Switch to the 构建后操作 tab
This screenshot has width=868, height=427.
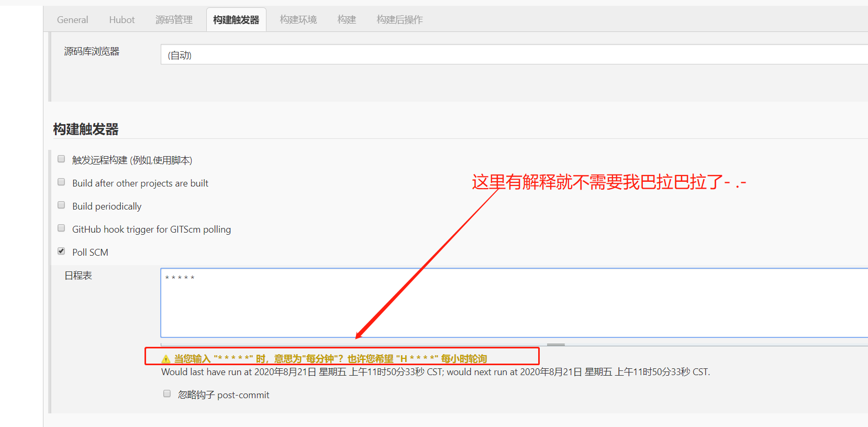[399, 20]
